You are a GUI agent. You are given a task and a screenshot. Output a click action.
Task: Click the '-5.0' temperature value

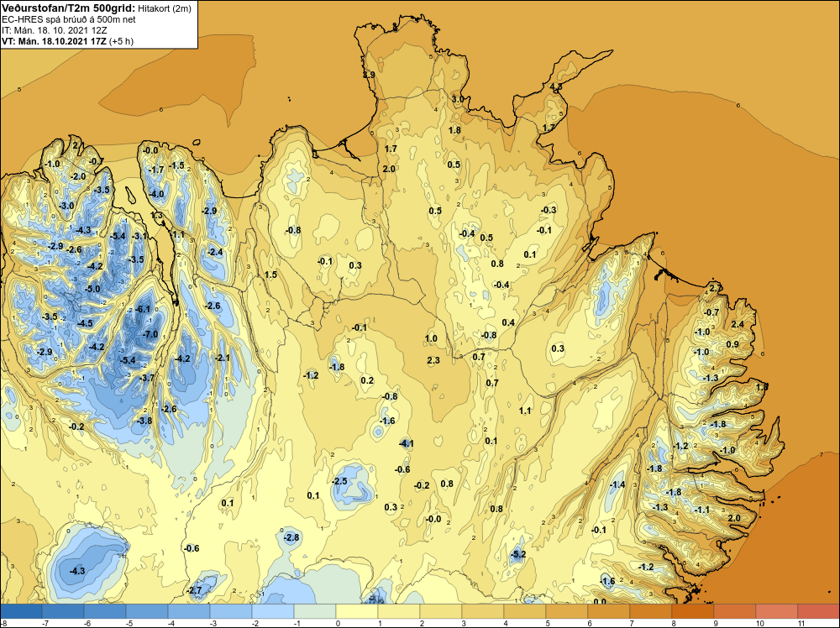tap(92, 289)
